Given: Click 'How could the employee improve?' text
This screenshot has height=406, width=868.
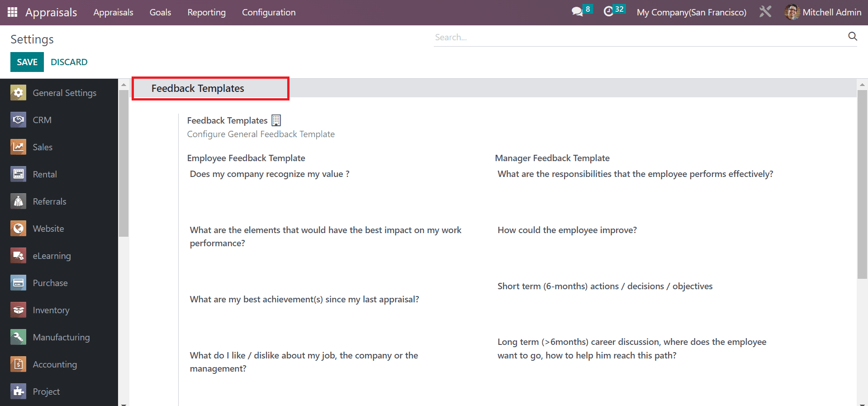Looking at the screenshot, I should click(x=567, y=230).
